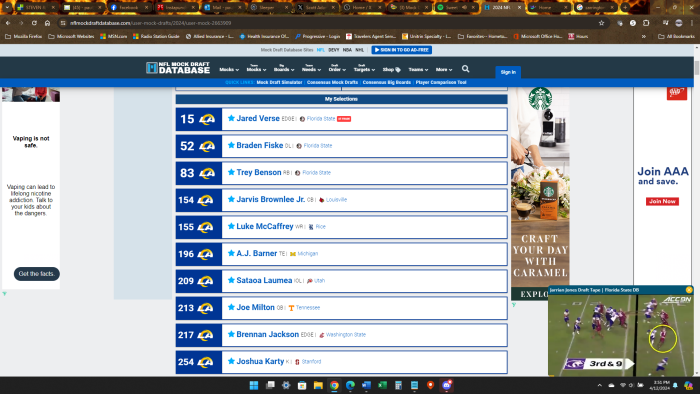Viewport: 700px width, 394px height.
Task: Open the Progressive - Login bookmark
Action: [x=318, y=37]
